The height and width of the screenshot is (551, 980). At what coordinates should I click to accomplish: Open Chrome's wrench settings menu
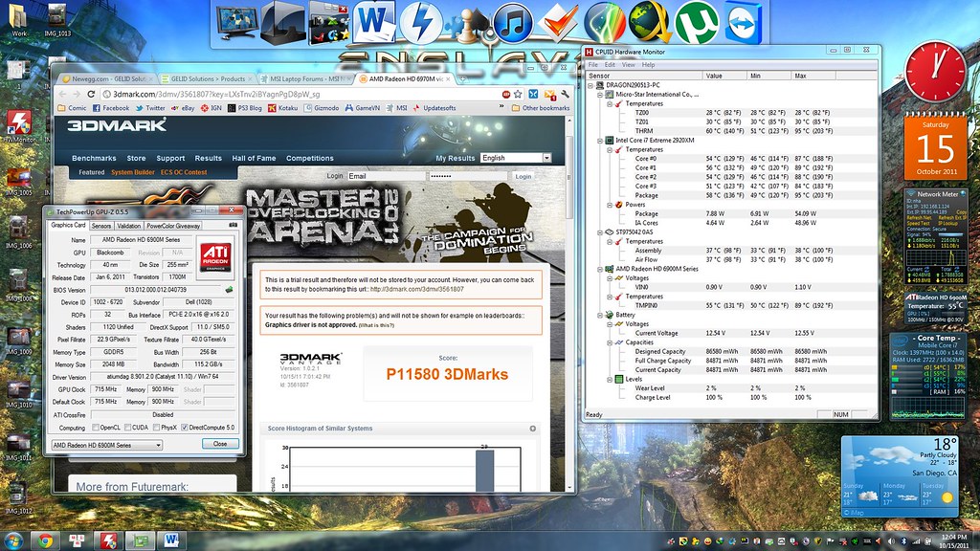click(x=565, y=94)
